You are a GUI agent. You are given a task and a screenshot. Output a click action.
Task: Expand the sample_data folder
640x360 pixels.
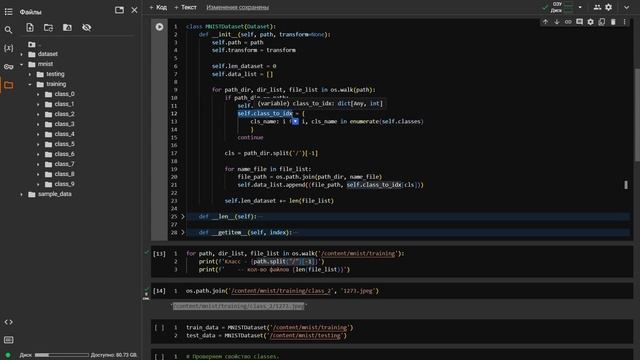22,194
